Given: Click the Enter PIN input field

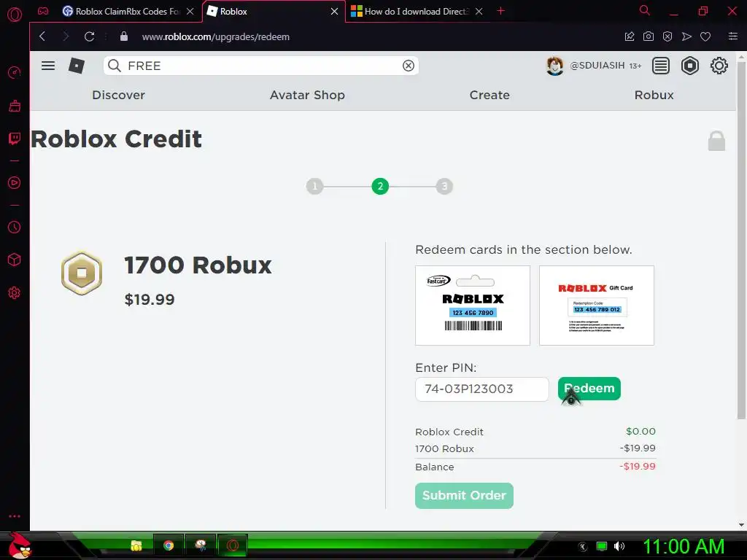Looking at the screenshot, I should tap(481, 389).
